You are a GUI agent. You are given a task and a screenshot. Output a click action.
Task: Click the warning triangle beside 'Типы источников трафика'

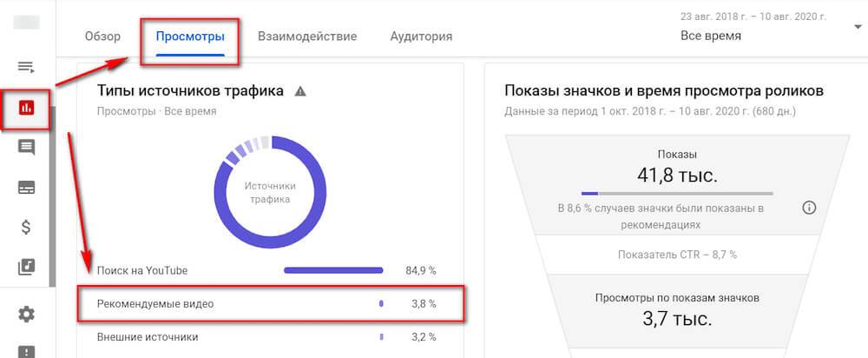click(300, 91)
